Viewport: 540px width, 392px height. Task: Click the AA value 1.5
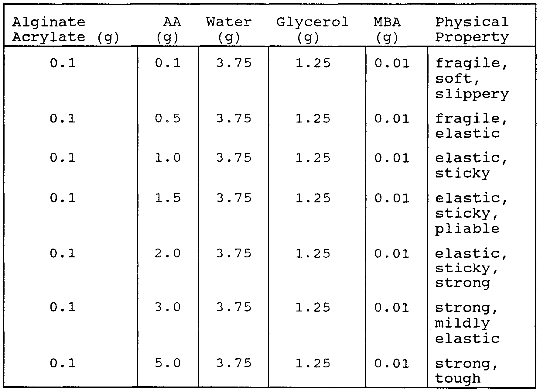168,198
